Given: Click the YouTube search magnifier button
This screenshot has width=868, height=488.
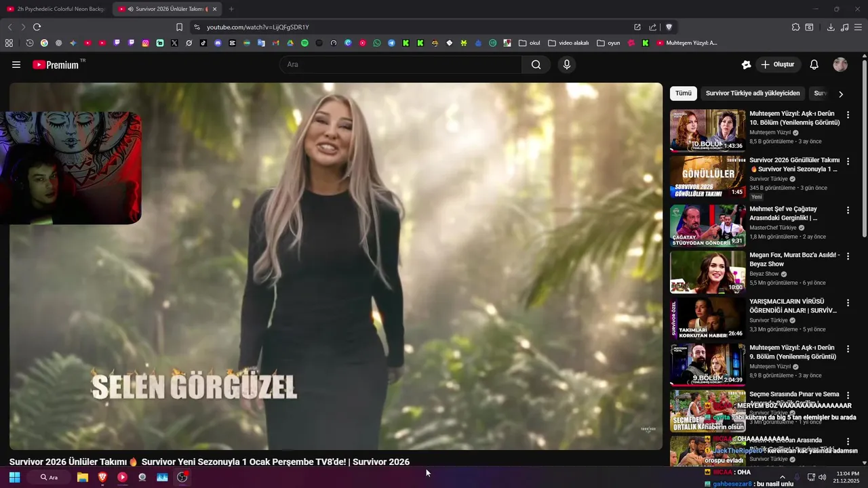Looking at the screenshot, I should tap(536, 64).
